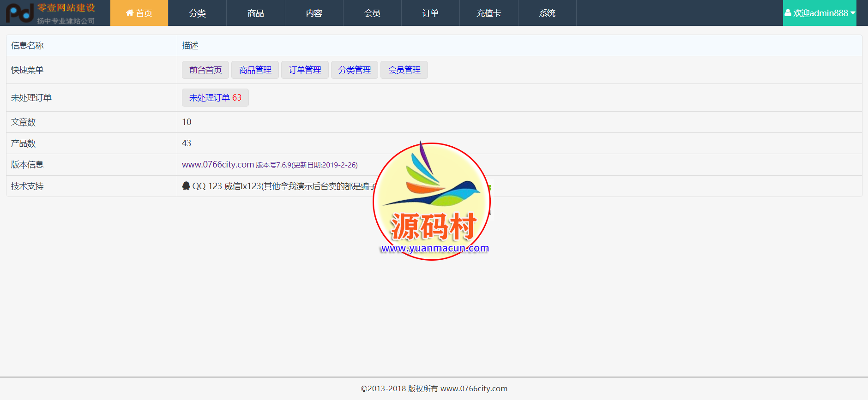Click the 商品管理 shortcut button
The height and width of the screenshot is (400, 868).
coord(255,70)
